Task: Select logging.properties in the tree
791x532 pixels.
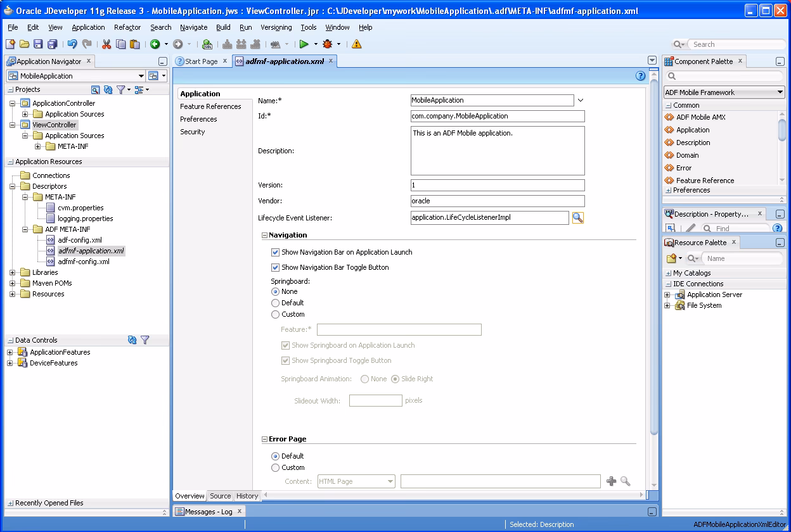Action: pyautogui.click(x=86, y=218)
